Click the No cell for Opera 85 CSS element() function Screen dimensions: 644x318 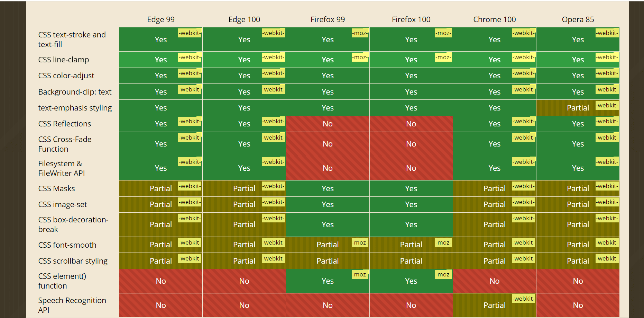578,281
